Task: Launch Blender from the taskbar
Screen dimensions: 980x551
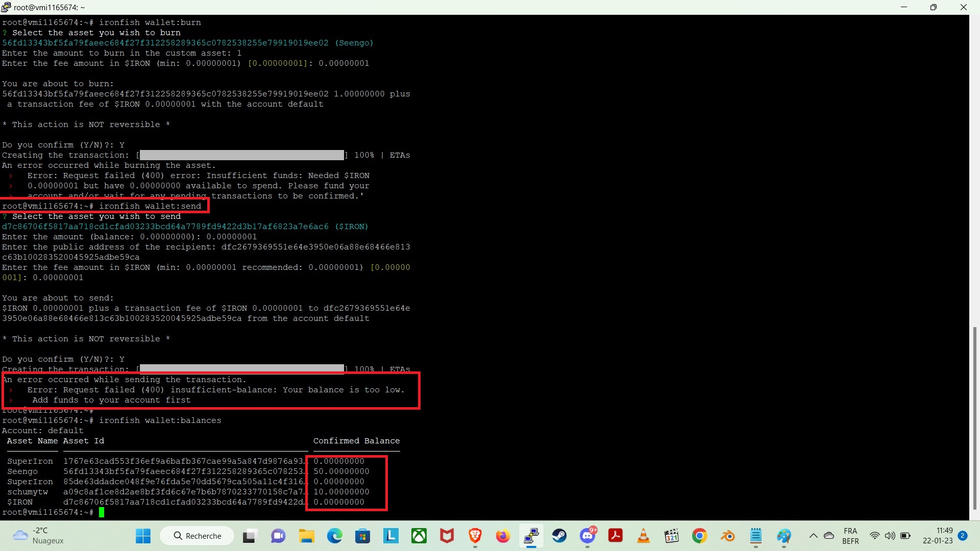Action: tap(727, 536)
